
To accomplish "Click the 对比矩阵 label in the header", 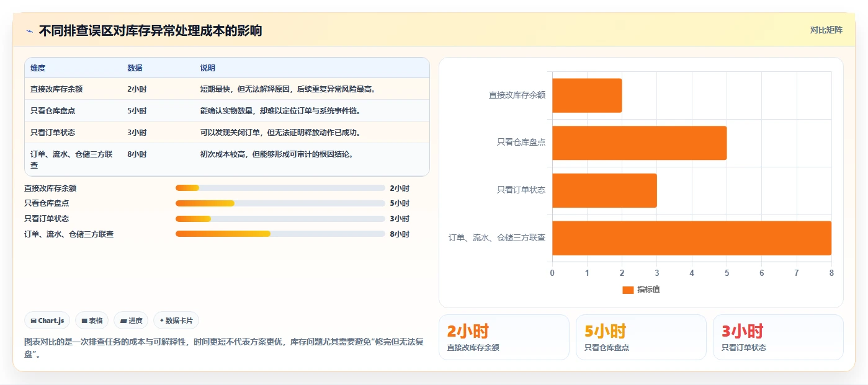I will [x=826, y=30].
